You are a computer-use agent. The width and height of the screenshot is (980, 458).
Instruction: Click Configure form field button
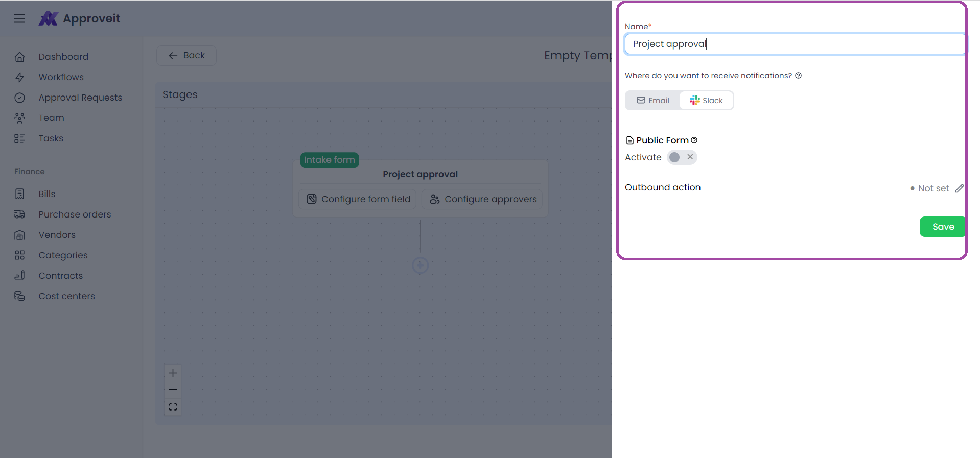pos(358,199)
